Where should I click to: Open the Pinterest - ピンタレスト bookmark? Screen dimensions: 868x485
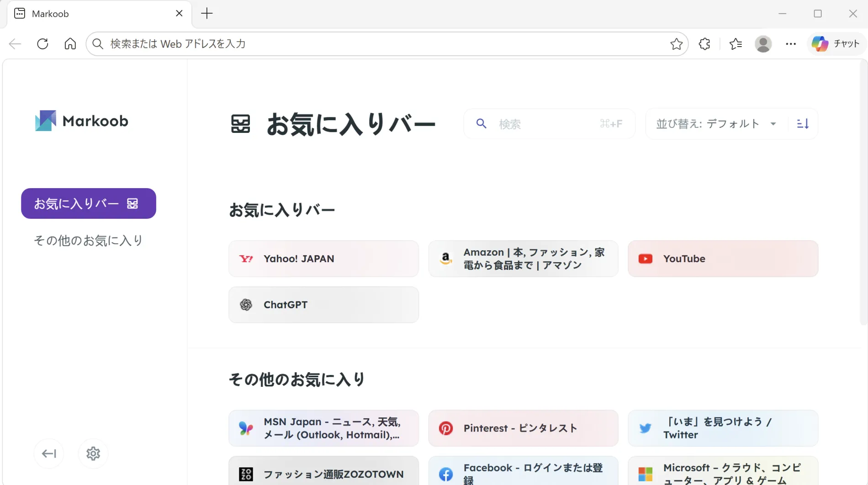(x=524, y=428)
